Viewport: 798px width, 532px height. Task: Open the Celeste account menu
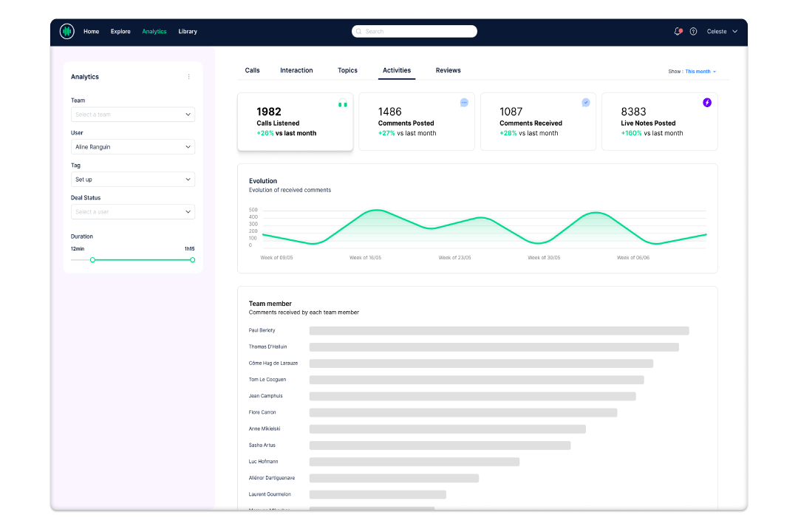(720, 31)
